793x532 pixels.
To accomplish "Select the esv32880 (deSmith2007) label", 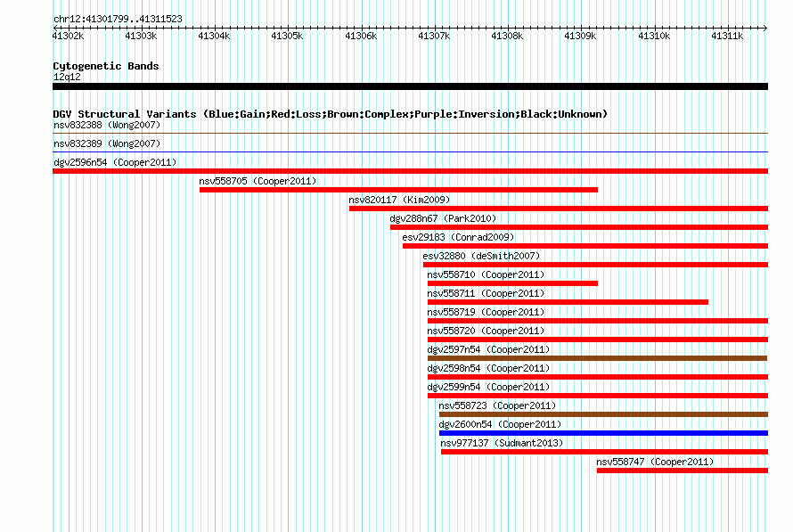I will coord(481,256).
